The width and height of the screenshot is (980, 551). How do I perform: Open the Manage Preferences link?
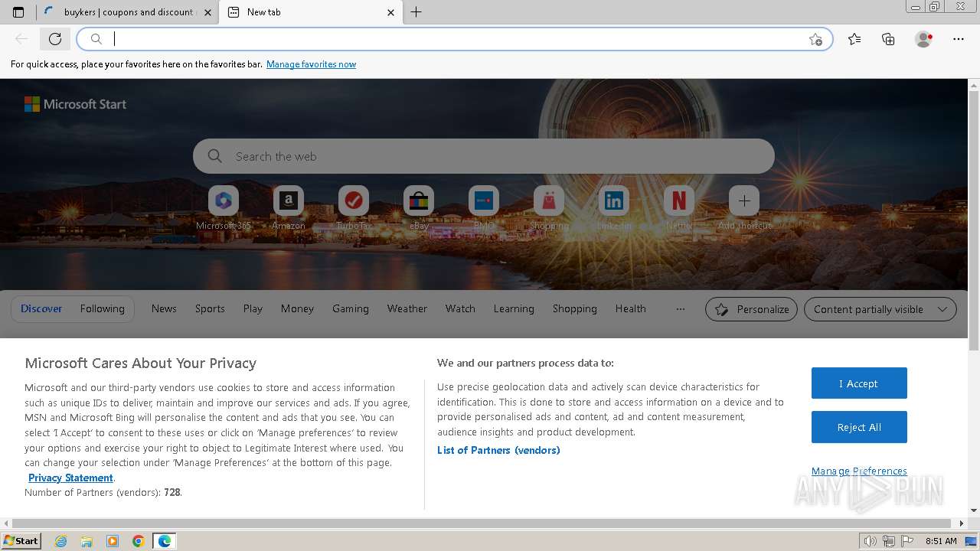tap(859, 471)
